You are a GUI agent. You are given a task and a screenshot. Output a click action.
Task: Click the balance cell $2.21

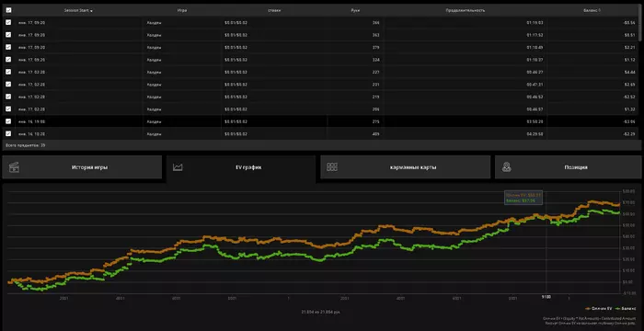pyautogui.click(x=629, y=48)
